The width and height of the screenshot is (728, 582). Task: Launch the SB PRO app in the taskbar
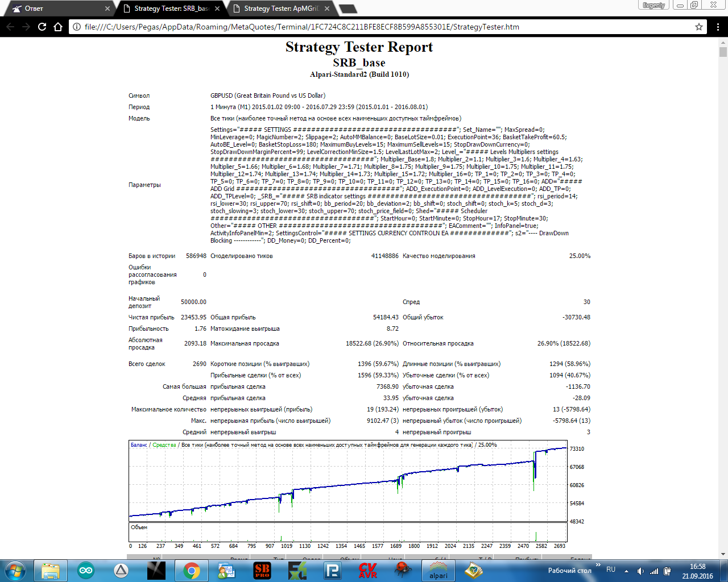[262, 571]
